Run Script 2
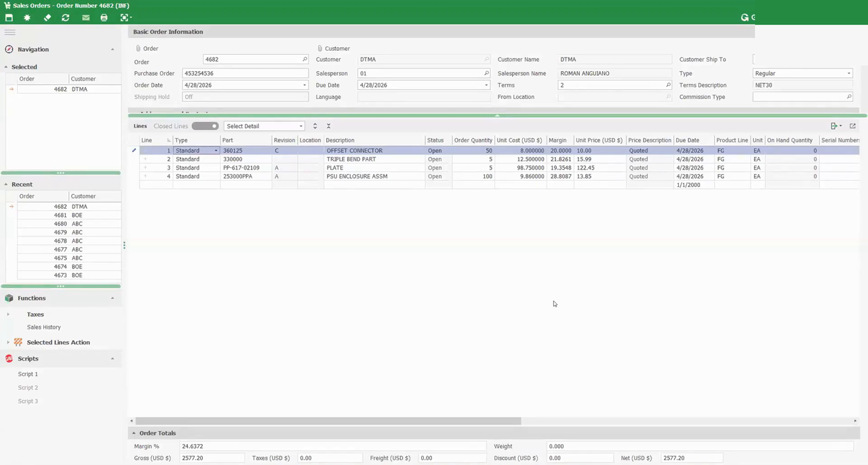The height and width of the screenshot is (465, 868). (28, 388)
